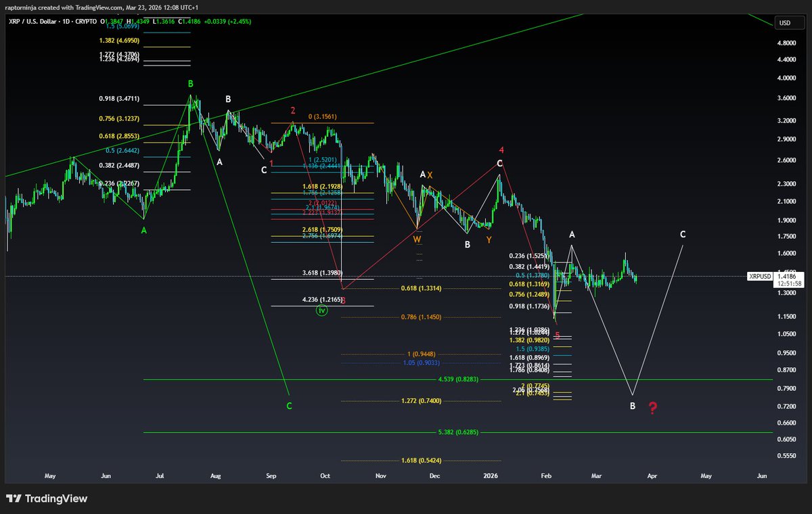Click the green wave label C at the bottom
812x514 pixels.
pyautogui.click(x=289, y=406)
